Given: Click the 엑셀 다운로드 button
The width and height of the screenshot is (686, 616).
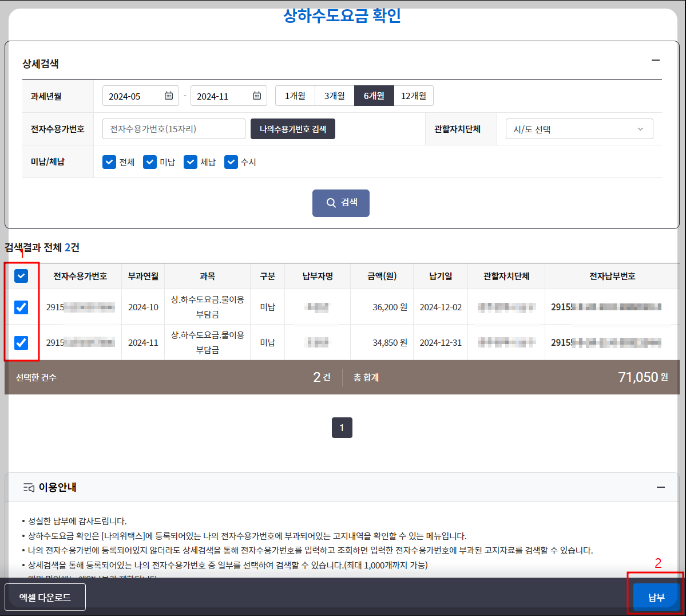Looking at the screenshot, I should [x=45, y=597].
